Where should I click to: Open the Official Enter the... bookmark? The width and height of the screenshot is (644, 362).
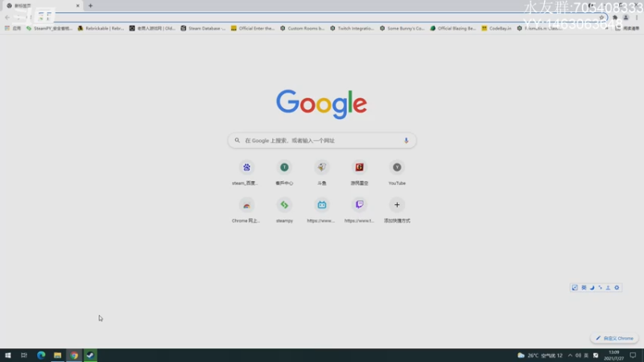(253, 28)
